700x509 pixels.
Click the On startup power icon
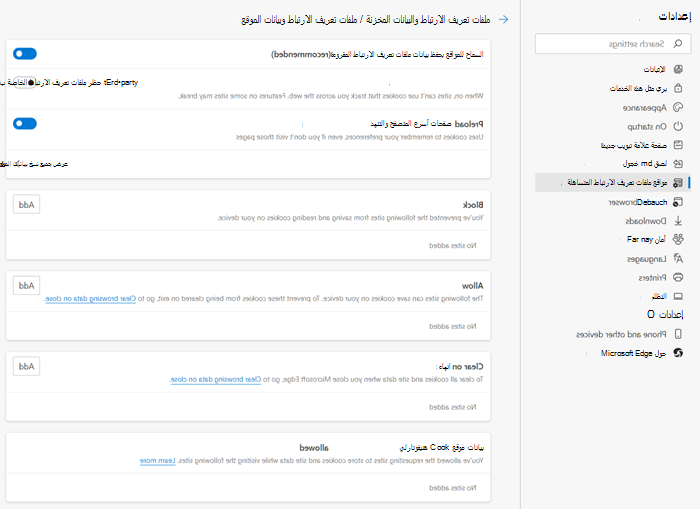tap(678, 126)
